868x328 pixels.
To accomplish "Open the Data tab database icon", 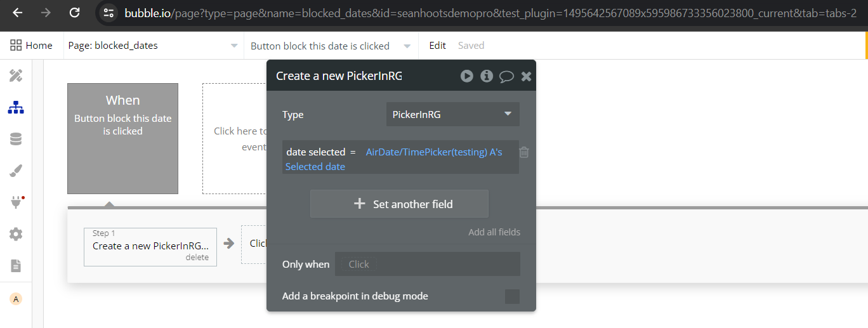I will click(x=16, y=140).
